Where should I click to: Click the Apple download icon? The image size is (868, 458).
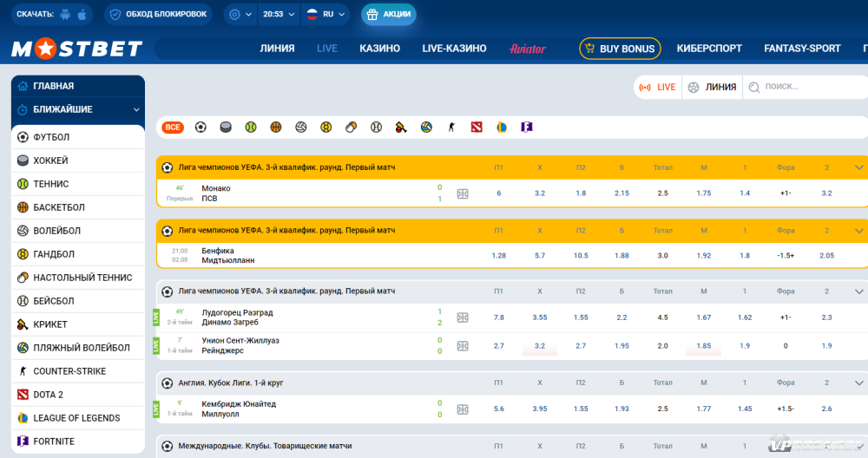tap(82, 15)
